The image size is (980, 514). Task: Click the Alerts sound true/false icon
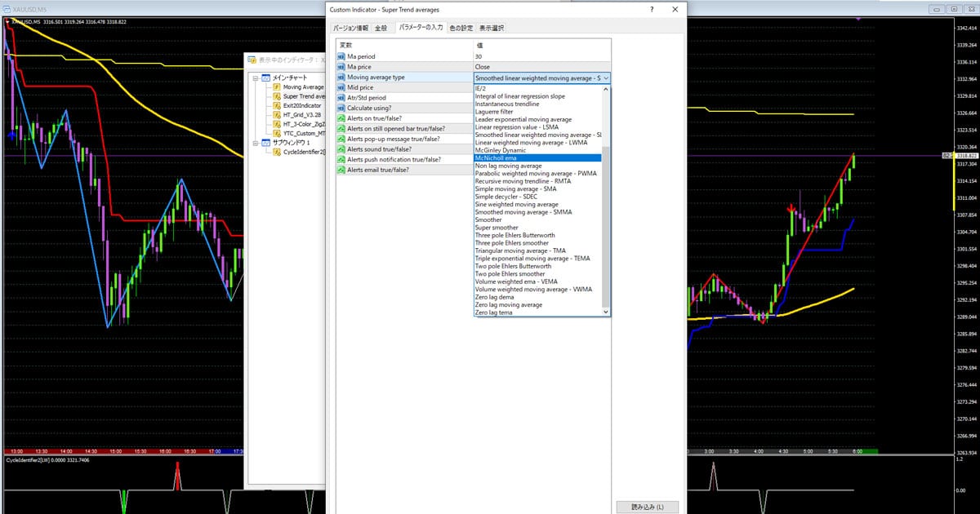341,149
